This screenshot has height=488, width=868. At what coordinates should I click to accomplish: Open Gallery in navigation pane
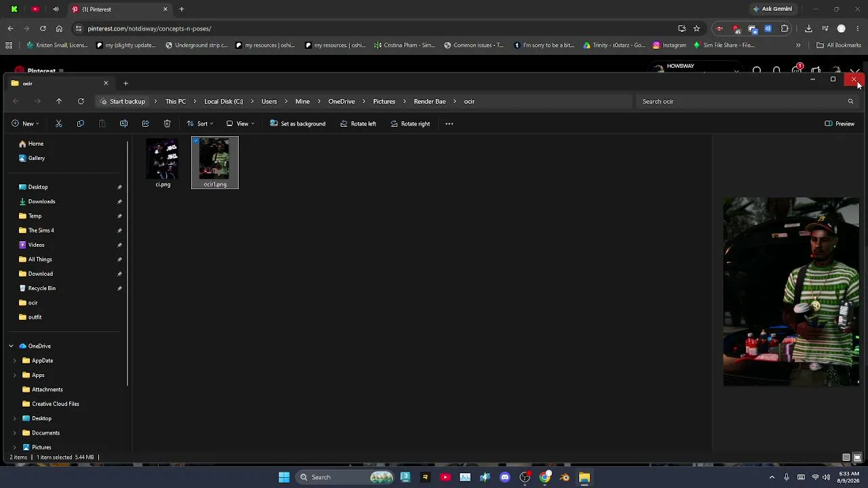32,158
